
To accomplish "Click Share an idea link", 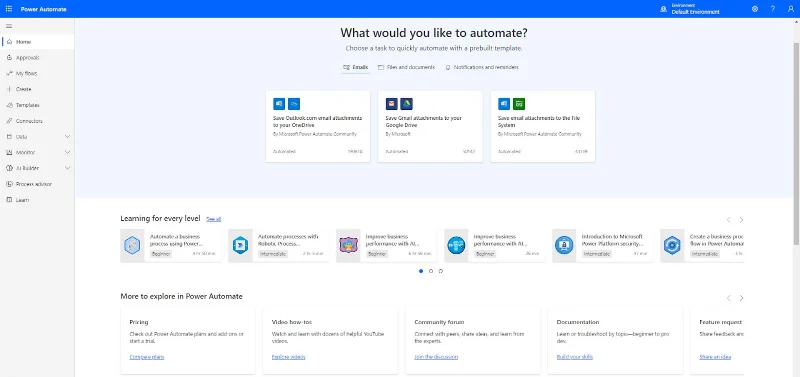I will [x=715, y=357].
